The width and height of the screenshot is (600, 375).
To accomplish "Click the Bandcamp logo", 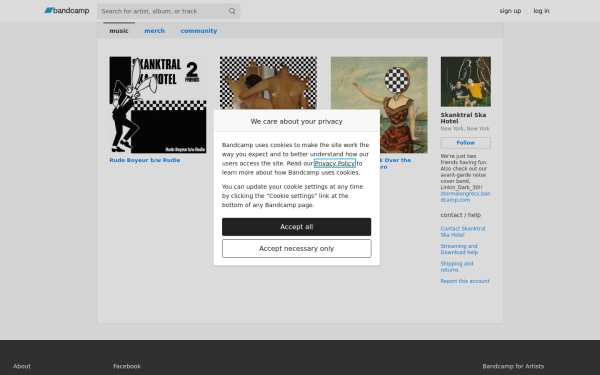I will click(67, 11).
